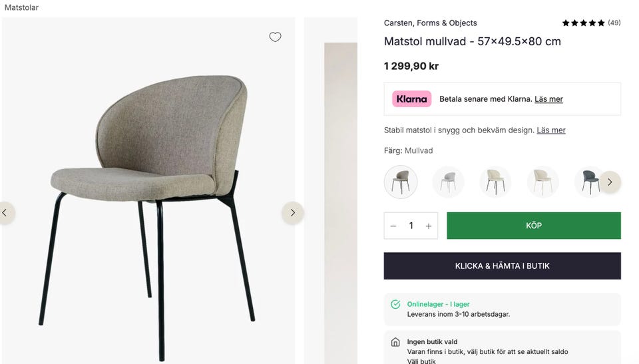Show next product image with right arrow
This screenshot has height=364, width=639.
pos(292,213)
